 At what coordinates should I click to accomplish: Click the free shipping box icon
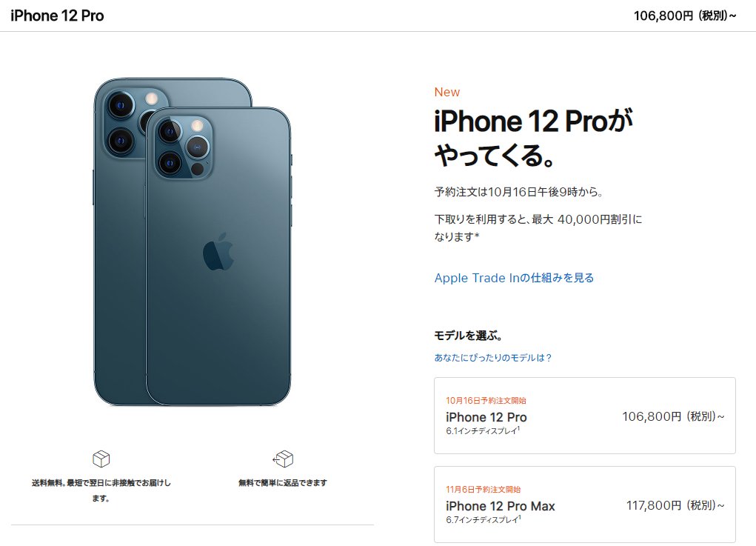click(101, 459)
